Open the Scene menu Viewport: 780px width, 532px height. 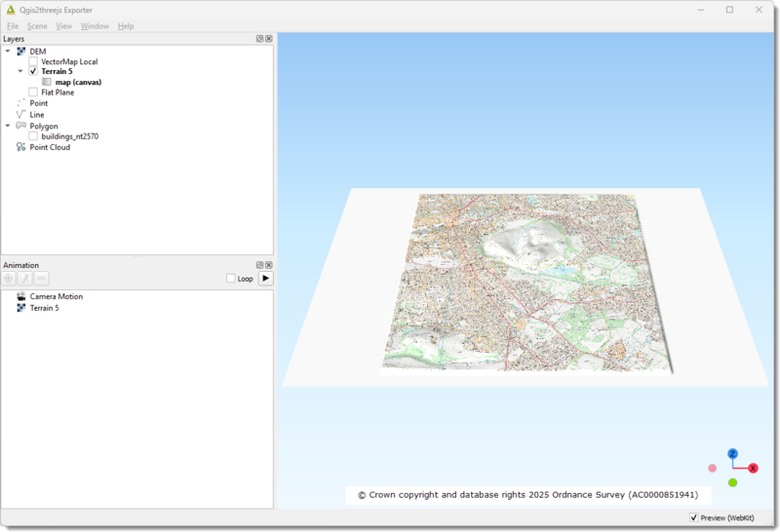[x=37, y=26]
